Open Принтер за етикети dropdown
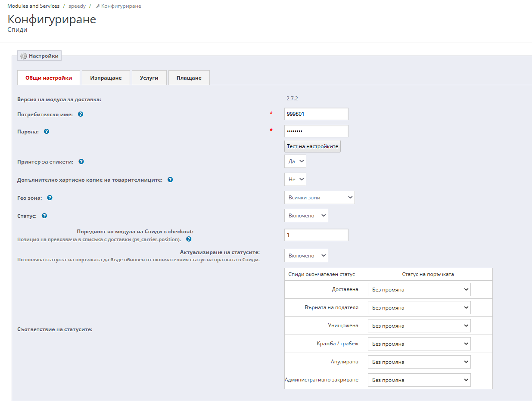532x403 pixels. 295,161
